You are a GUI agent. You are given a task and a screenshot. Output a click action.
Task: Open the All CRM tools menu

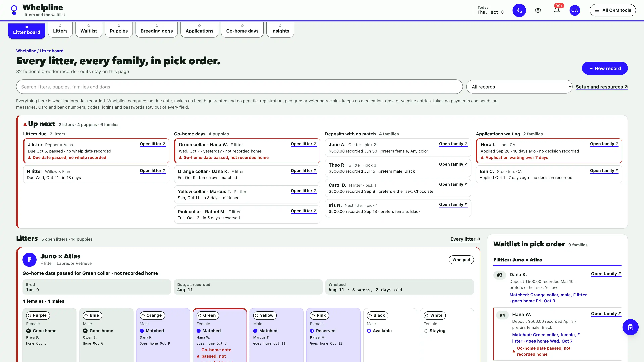point(612,10)
